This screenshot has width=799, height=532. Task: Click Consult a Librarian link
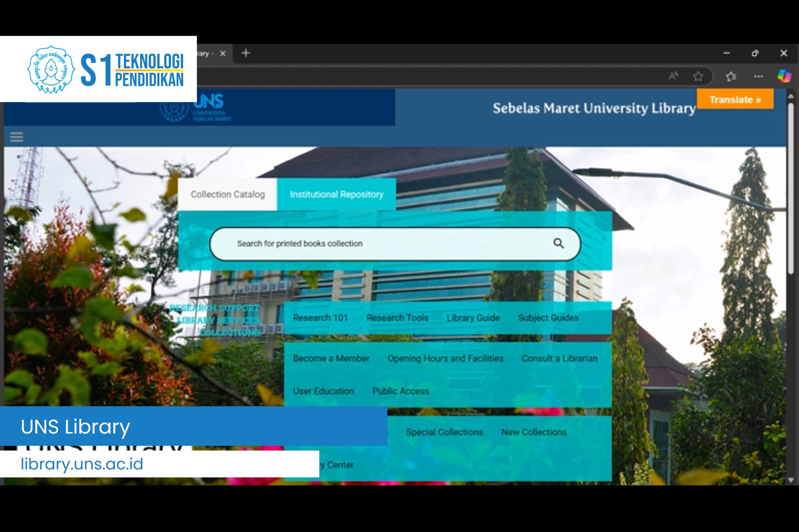pos(559,359)
